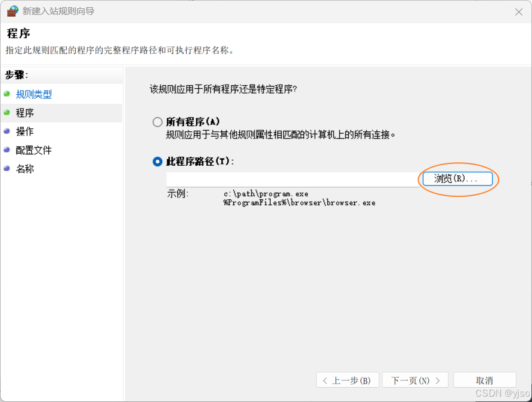Click the firewall icon in the title bar
This screenshot has height=402, width=532.
tap(12, 11)
